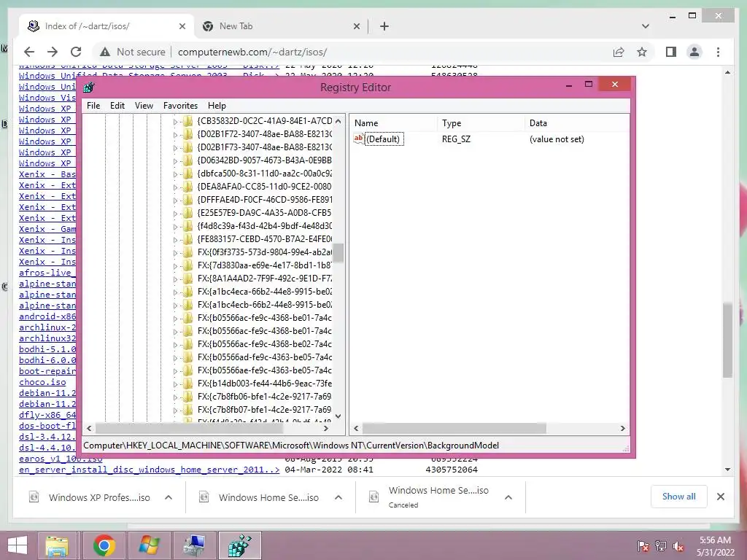
Task: Expand the {DFFFAE4D-F0CF-46CD registry key
Action: (x=175, y=201)
